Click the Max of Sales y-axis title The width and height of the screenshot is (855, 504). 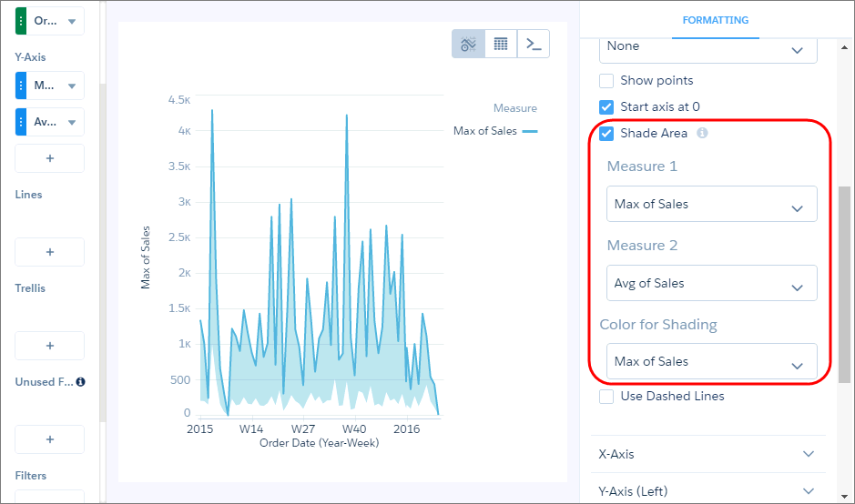click(145, 257)
